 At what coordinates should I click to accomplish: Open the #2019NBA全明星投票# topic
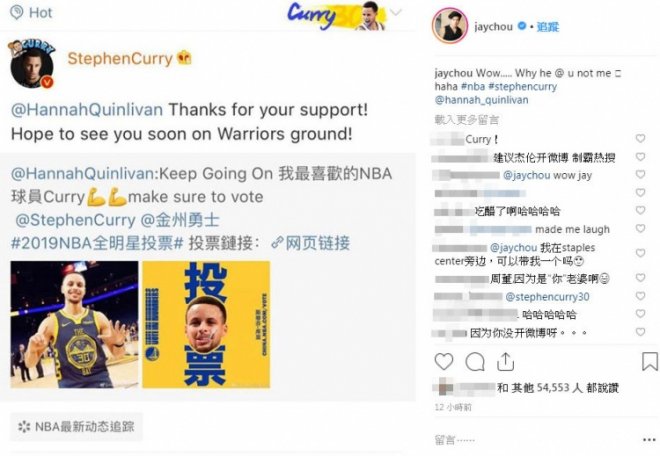(x=97, y=243)
